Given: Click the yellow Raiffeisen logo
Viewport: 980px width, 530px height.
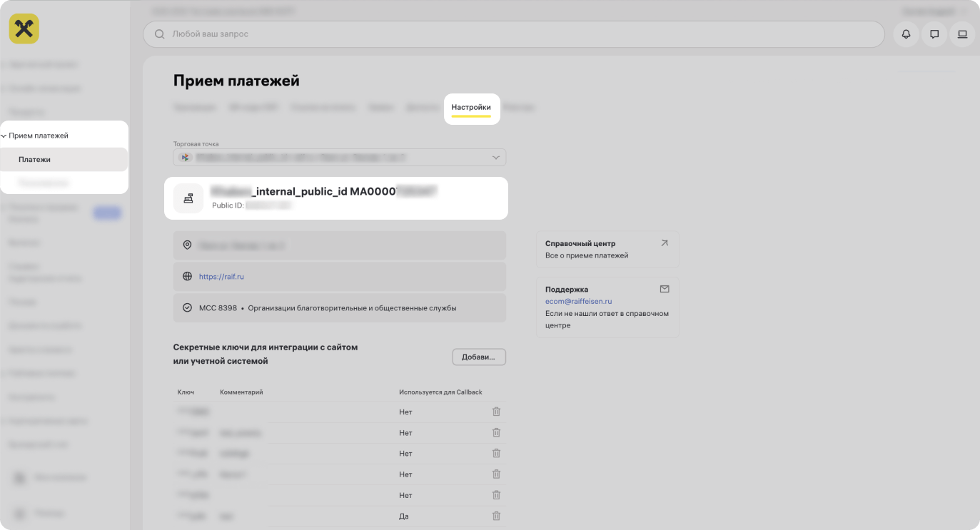Looking at the screenshot, I should coord(24,29).
